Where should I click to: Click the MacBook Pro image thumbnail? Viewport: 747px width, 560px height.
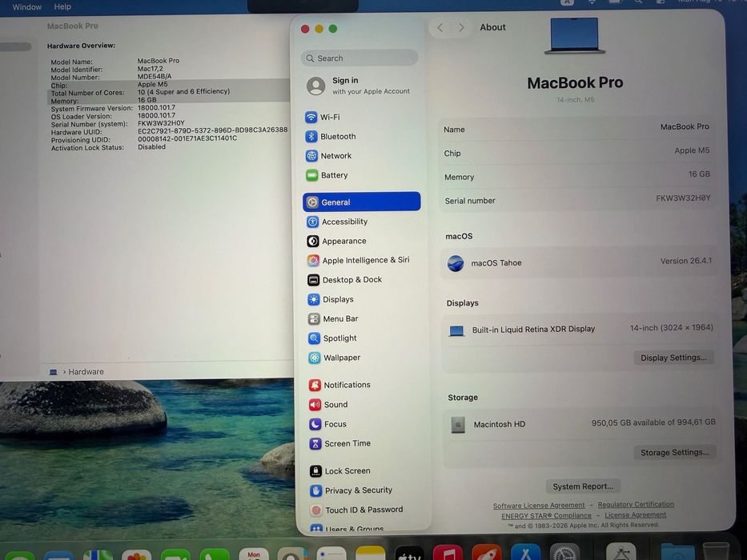click(575, 35)
